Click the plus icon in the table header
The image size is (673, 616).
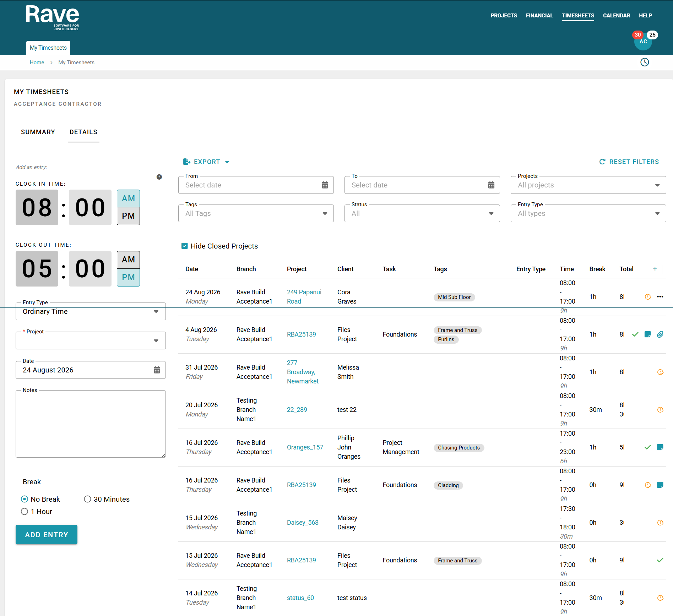pos(655,269)
